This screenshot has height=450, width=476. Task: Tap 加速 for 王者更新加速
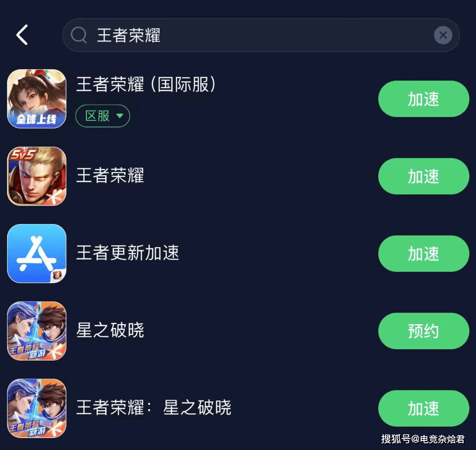pos(424,254)
